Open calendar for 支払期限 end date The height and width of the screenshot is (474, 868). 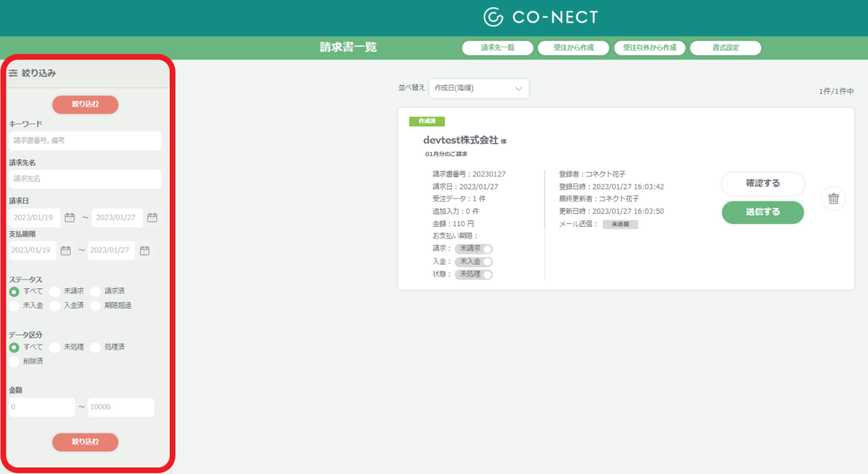(144, 251)
